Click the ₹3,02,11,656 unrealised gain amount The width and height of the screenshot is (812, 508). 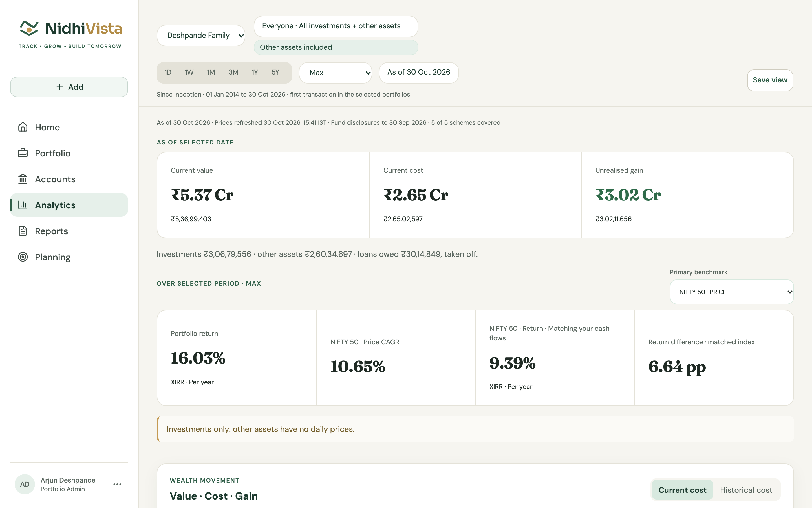pos(613,219)
